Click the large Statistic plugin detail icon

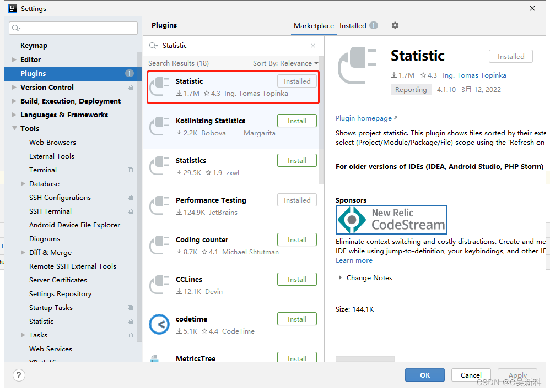[x=357, y=66]
